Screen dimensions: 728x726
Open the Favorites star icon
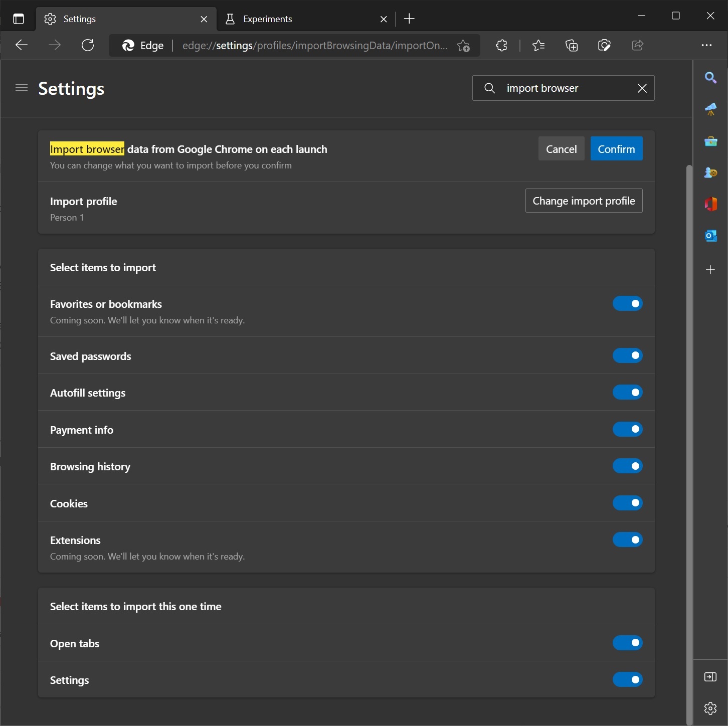538,46
